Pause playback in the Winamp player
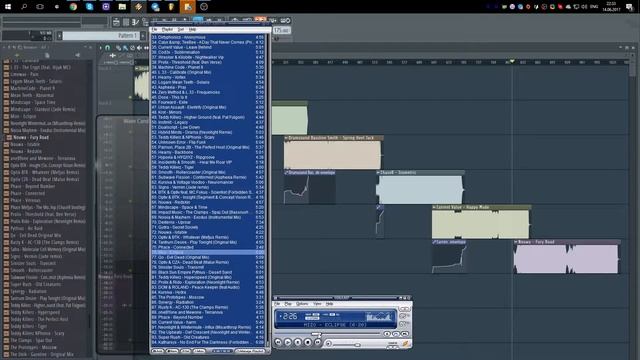Screen dimensions: 640x360 click(x=298, y=342)
